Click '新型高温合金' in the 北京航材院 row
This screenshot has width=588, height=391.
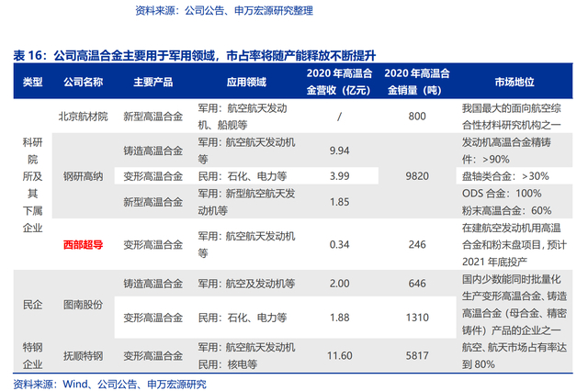pyautogui.click(x=153, y=117)
